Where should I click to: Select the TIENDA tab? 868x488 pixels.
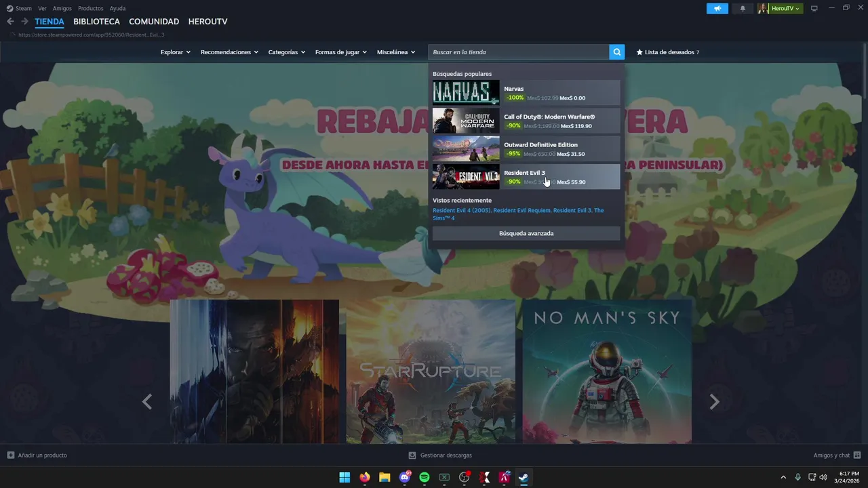click(x=50, y=22)
